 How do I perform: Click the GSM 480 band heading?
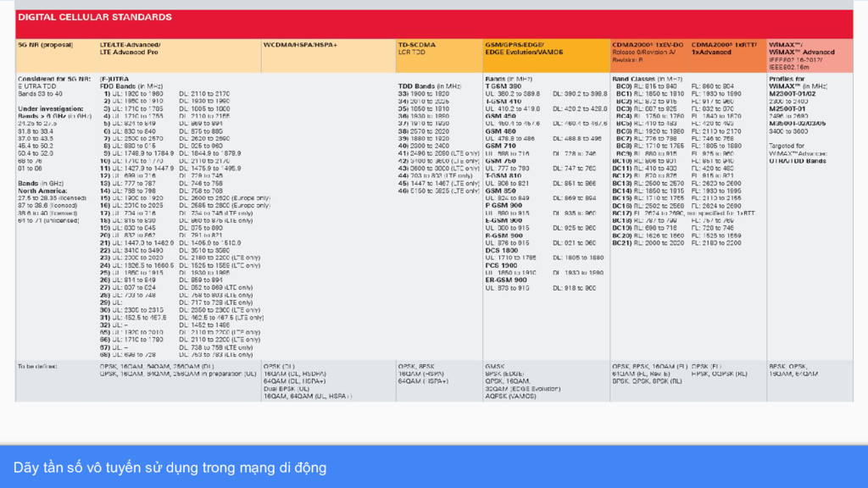pyautogui.click(x=500, y=131)
